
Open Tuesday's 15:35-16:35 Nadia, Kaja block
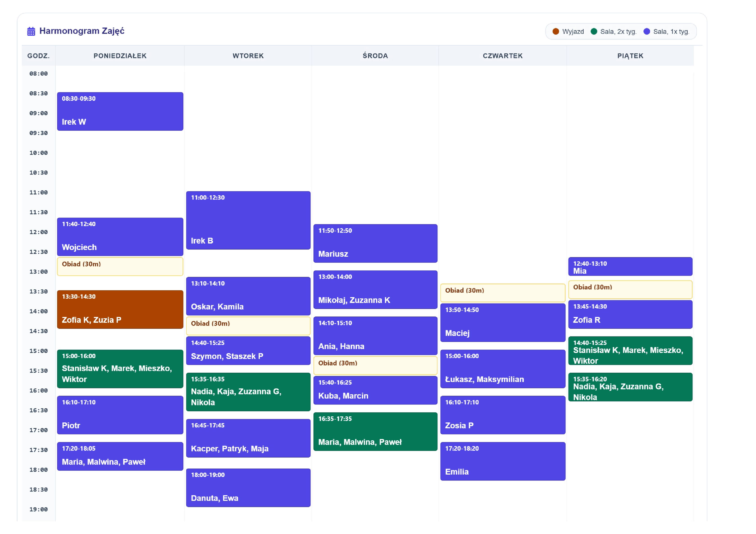point(248,392)
